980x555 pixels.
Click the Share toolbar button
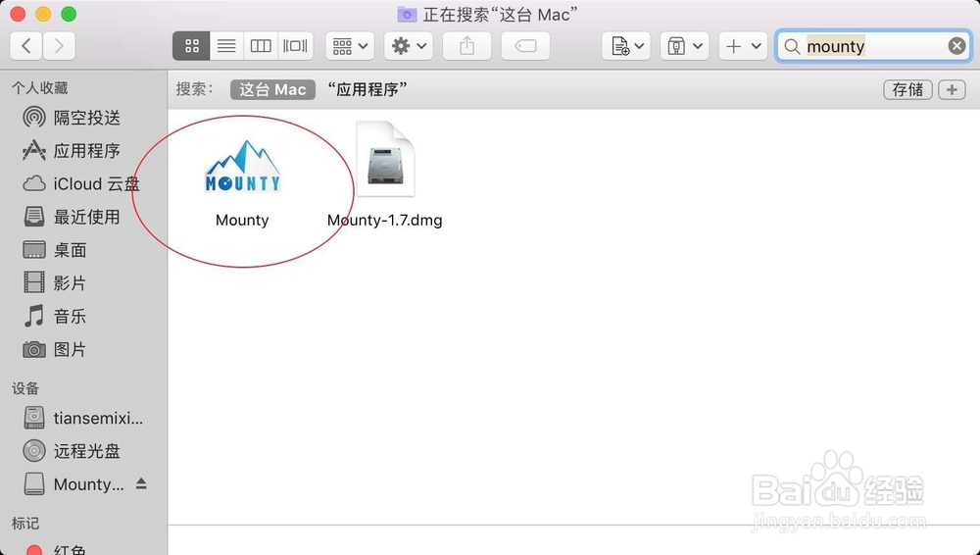[466, 46]
